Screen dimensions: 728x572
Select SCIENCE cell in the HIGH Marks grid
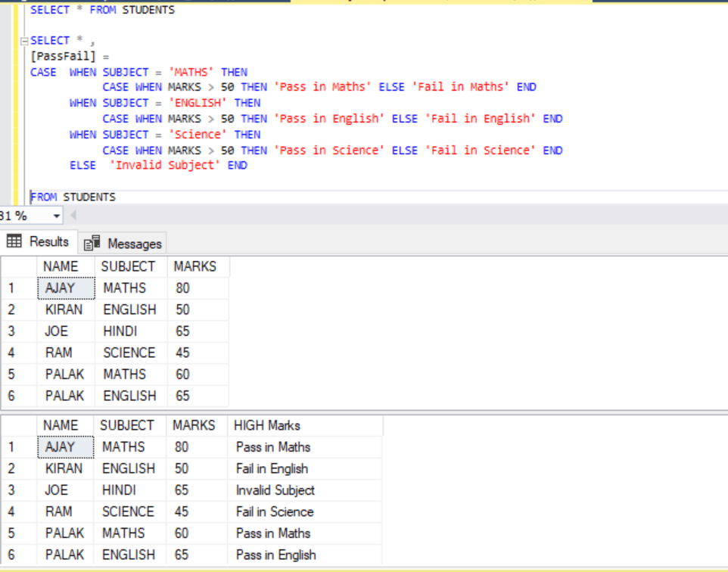(130, 511)
